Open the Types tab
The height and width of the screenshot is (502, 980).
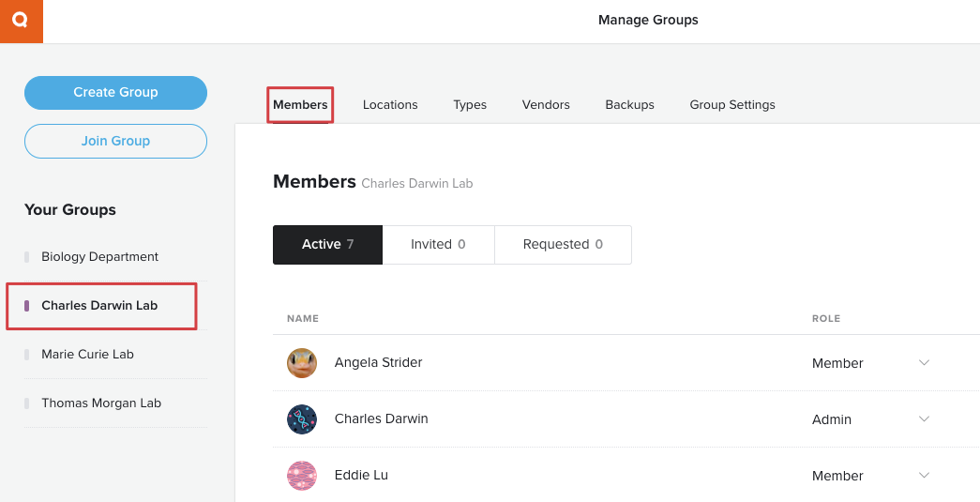click(470, 105)
